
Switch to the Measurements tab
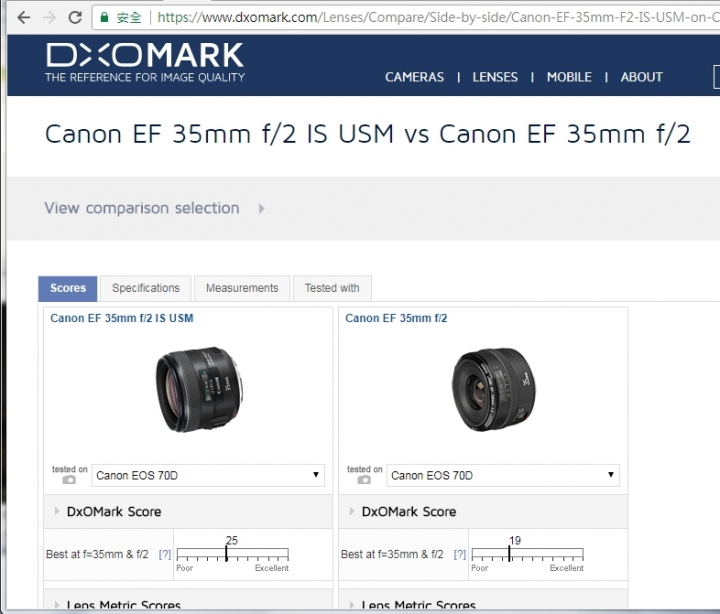tap(242, 288)
